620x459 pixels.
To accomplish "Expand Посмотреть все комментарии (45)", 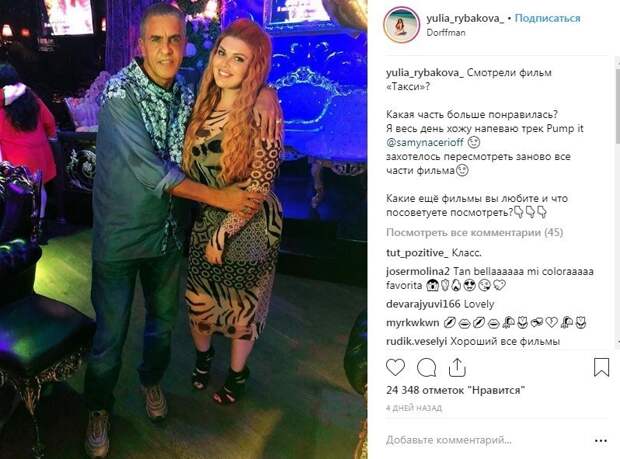I will 474,232.
